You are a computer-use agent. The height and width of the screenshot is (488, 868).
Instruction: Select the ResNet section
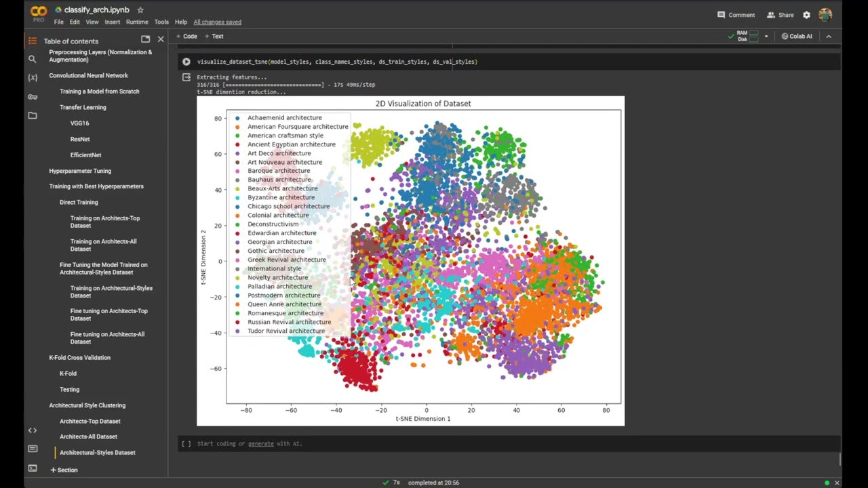[80, 139]
